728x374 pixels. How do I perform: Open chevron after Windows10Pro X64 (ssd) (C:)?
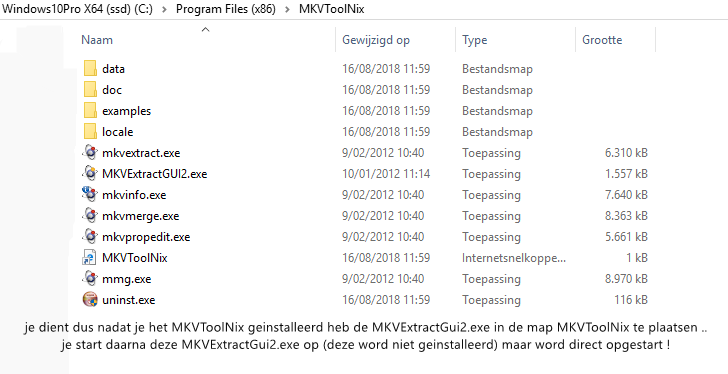pyautogui.click(x=164, y=9)
